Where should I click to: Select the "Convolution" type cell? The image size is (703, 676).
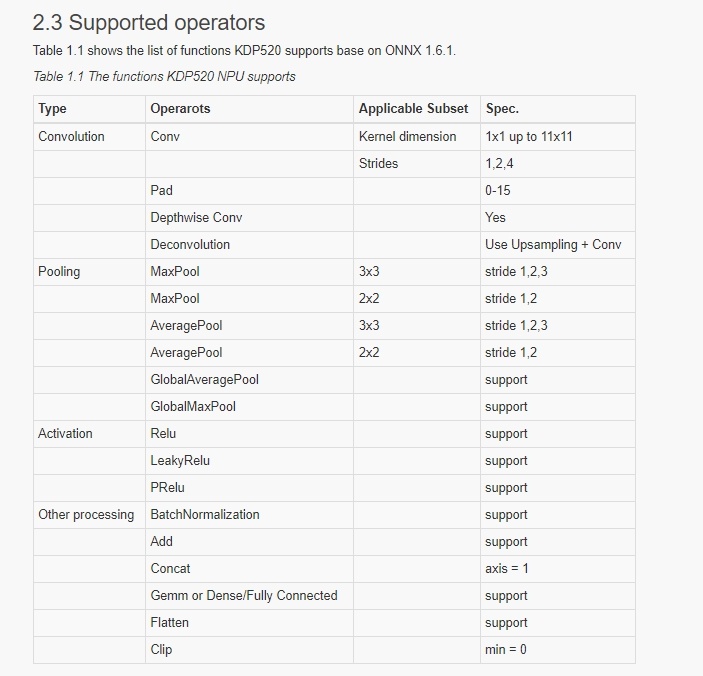[71, 136]
